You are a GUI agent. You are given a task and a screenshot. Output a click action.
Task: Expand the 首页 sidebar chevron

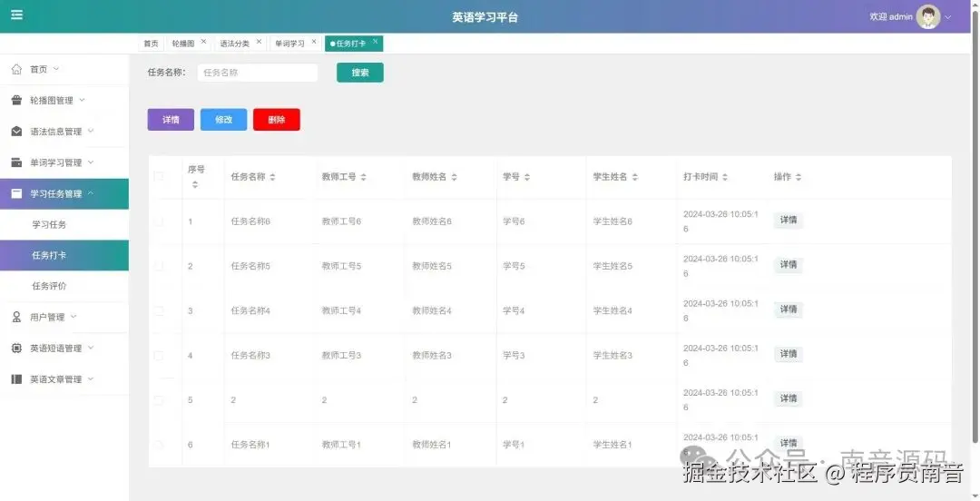55,69
